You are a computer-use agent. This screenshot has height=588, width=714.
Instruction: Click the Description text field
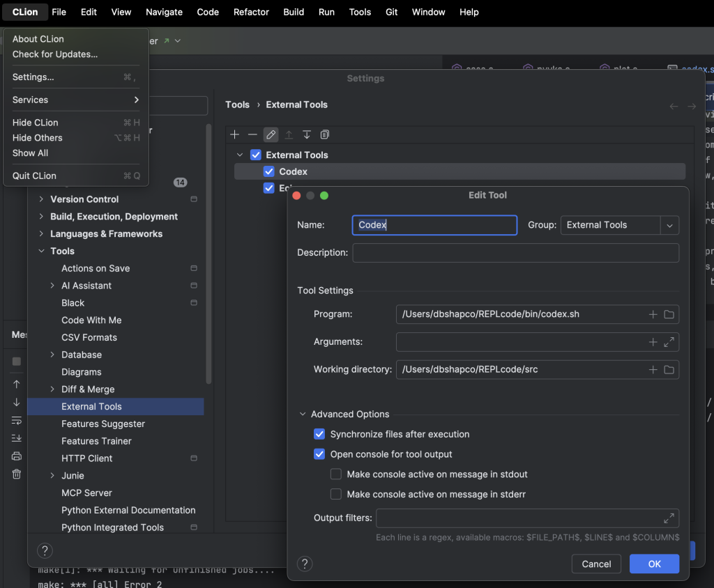(x=515, y=253)
